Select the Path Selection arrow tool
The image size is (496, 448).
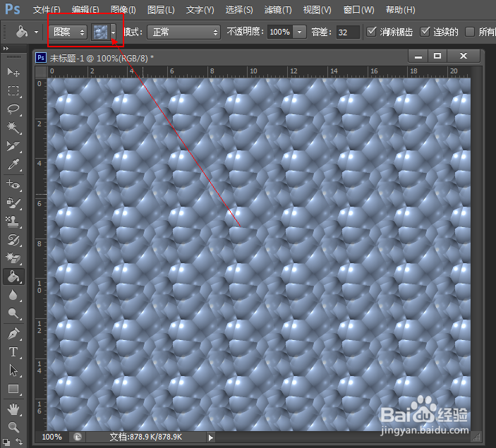pyautogui.click(x=13, y=370)
